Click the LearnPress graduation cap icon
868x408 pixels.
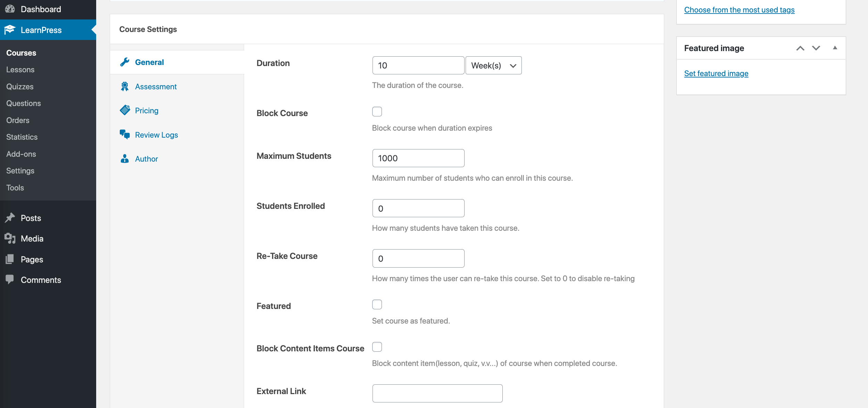coord(10,30)
